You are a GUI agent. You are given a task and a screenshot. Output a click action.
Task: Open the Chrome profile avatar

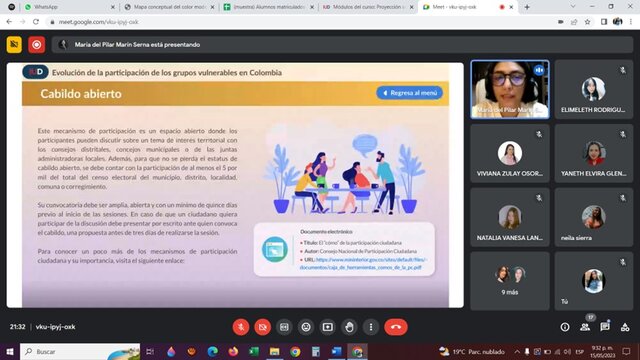(x=618, y=22)
